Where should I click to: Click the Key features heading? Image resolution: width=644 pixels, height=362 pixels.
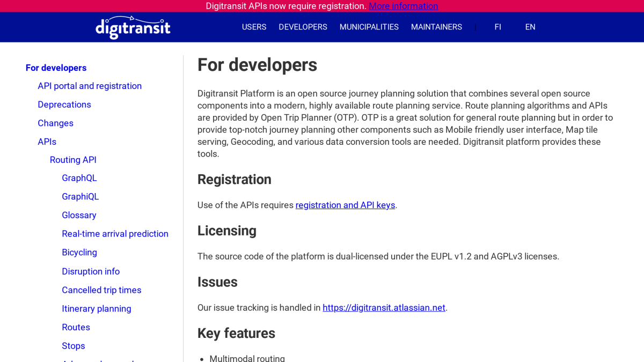click(236, 333)
